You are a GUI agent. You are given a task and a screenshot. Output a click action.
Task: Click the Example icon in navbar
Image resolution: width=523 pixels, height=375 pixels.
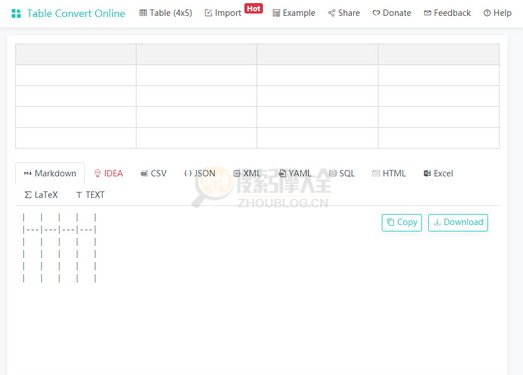click(276, 13)
